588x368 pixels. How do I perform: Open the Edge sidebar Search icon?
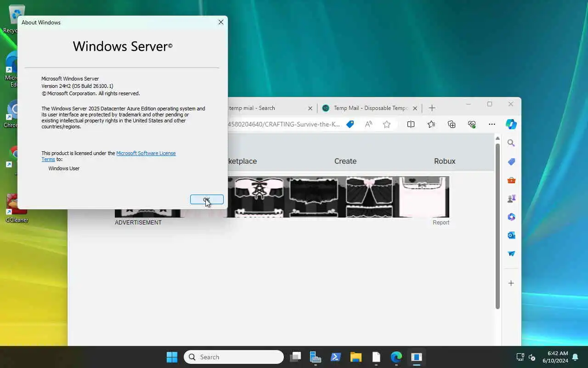click(x=511, y=143)
